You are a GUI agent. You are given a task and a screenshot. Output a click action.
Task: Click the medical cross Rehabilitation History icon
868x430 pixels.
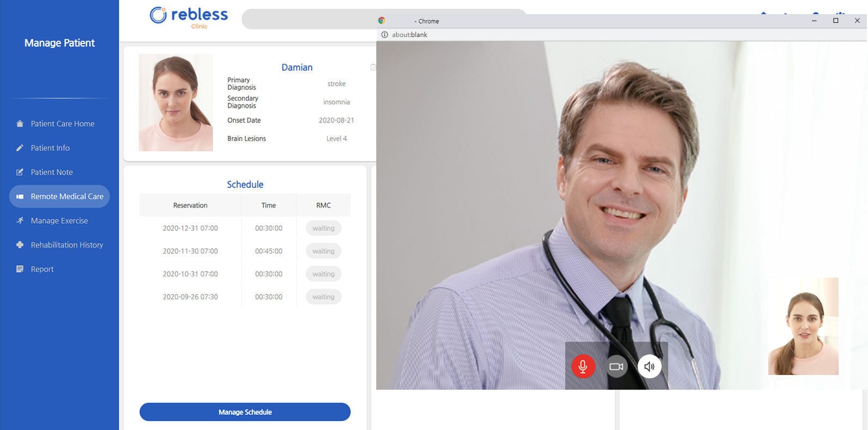[20, 245]
